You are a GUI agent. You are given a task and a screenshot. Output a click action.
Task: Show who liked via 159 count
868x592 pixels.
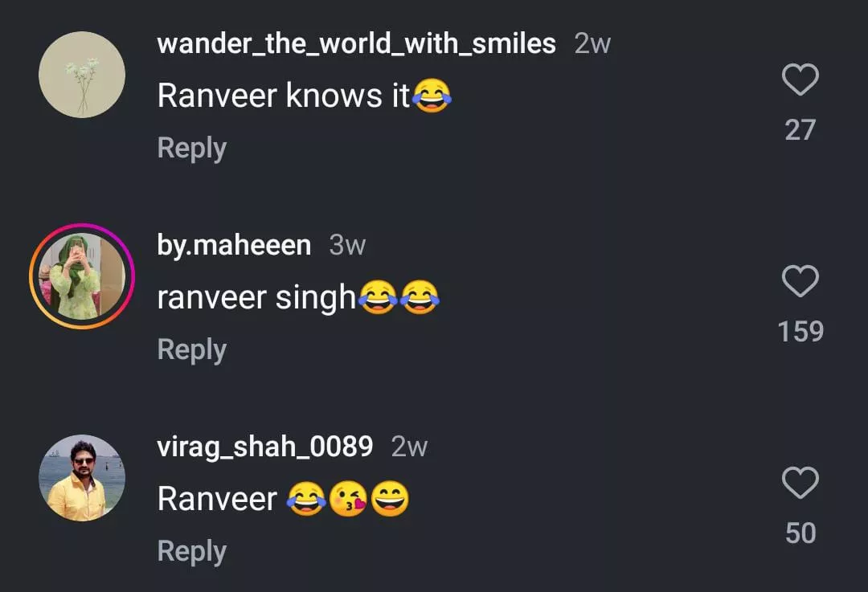point(800,332)
